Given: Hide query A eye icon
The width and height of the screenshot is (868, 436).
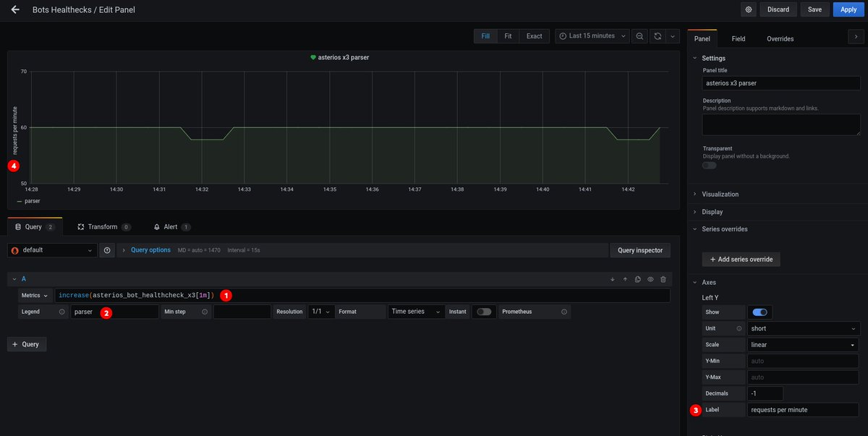Looking at the screenshot, I should point(650,279).
